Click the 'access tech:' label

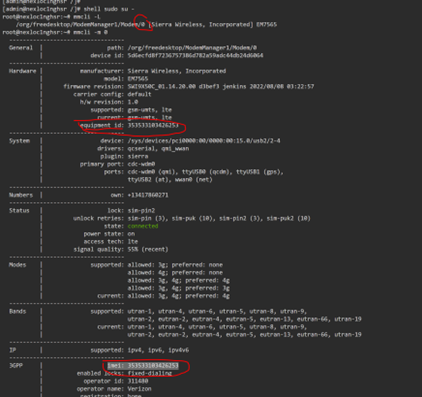click(x=104, y=242)
